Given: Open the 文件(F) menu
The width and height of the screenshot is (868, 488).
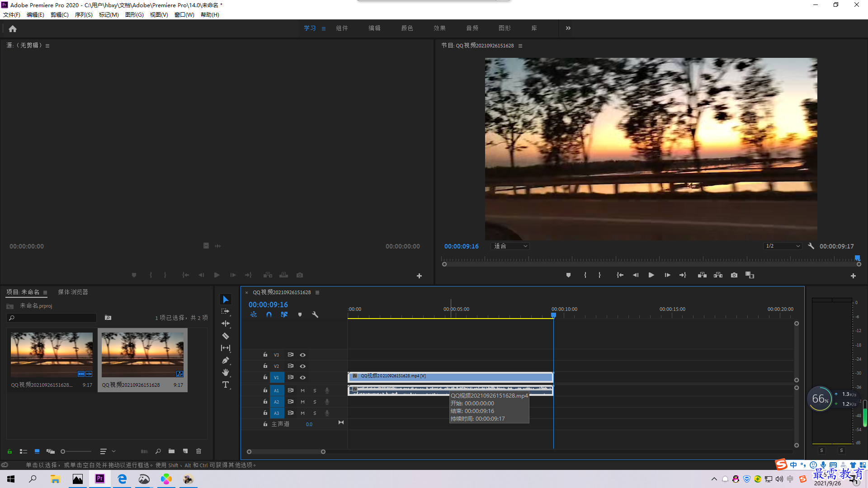Looking at the screenshot, I should 12,15.
